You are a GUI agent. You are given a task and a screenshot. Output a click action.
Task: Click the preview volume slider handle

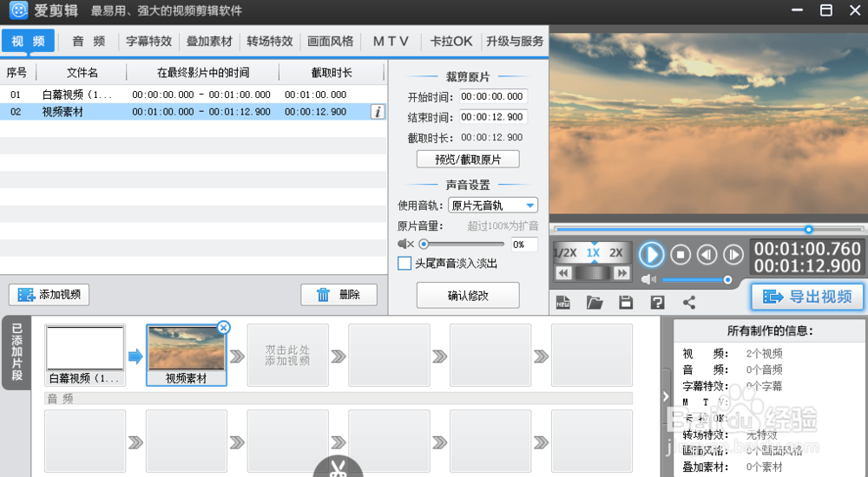click(x=728, y=280)
